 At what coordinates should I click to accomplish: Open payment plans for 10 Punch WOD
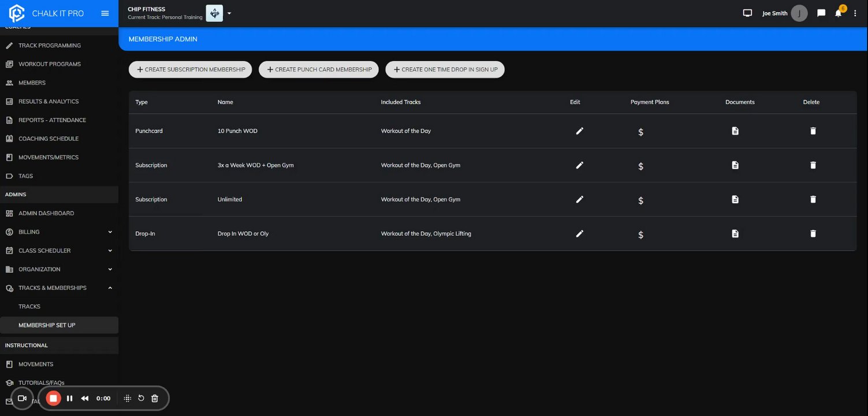(x=640, y=132)
